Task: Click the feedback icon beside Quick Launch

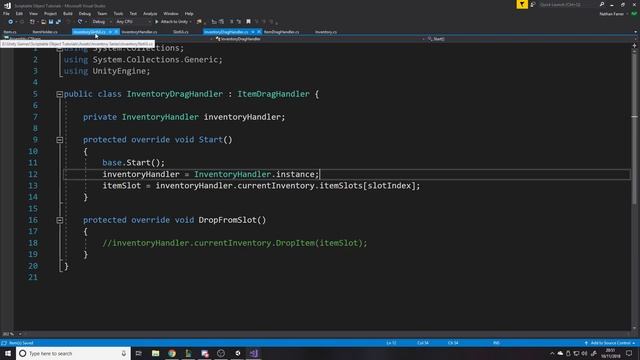Action: 533,4
